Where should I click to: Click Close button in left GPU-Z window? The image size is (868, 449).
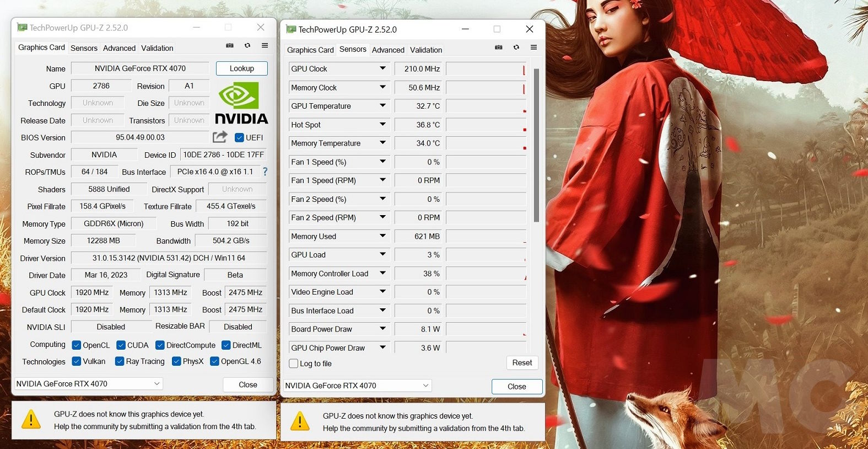click(247, 384)
